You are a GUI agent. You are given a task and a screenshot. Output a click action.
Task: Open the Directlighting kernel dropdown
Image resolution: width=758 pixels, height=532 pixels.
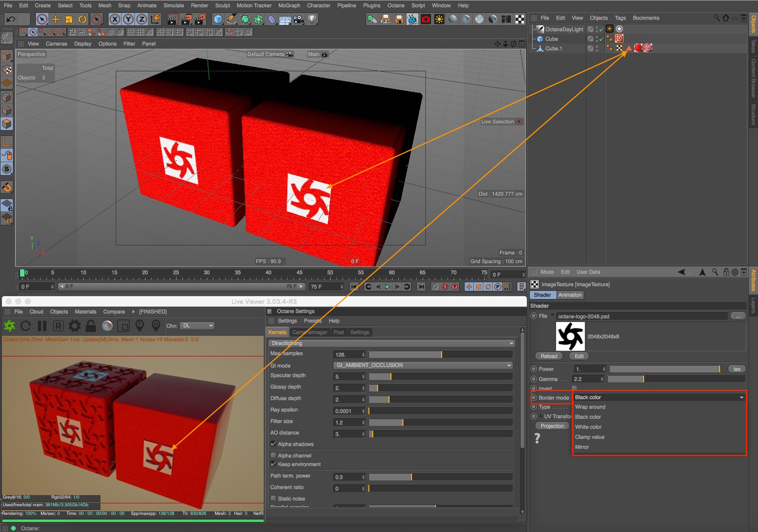pos(391,343)
